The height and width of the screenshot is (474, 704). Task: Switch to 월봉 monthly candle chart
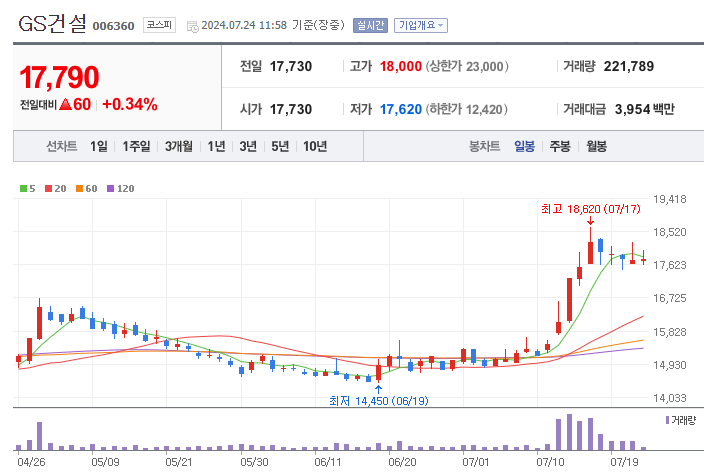pyautogui.click(x=597, y=146)
